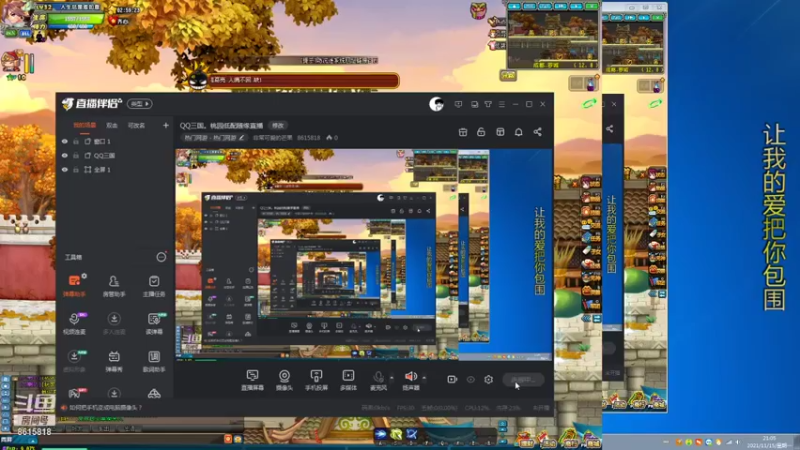Viewport: 800px width, 450px height.
Task: Click the screen layout icon in title bar
Action: pos(474,104)
